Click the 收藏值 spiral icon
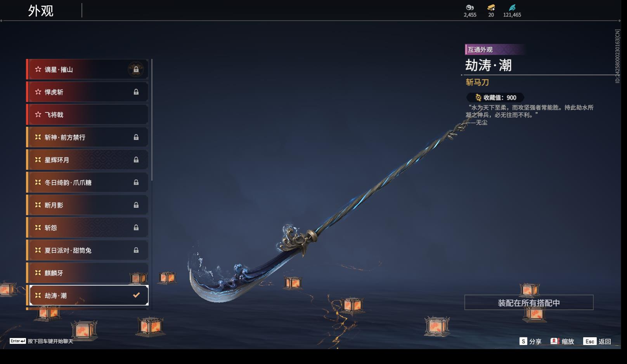The height and width of the screenshot is (364, 627). [478, 98]
